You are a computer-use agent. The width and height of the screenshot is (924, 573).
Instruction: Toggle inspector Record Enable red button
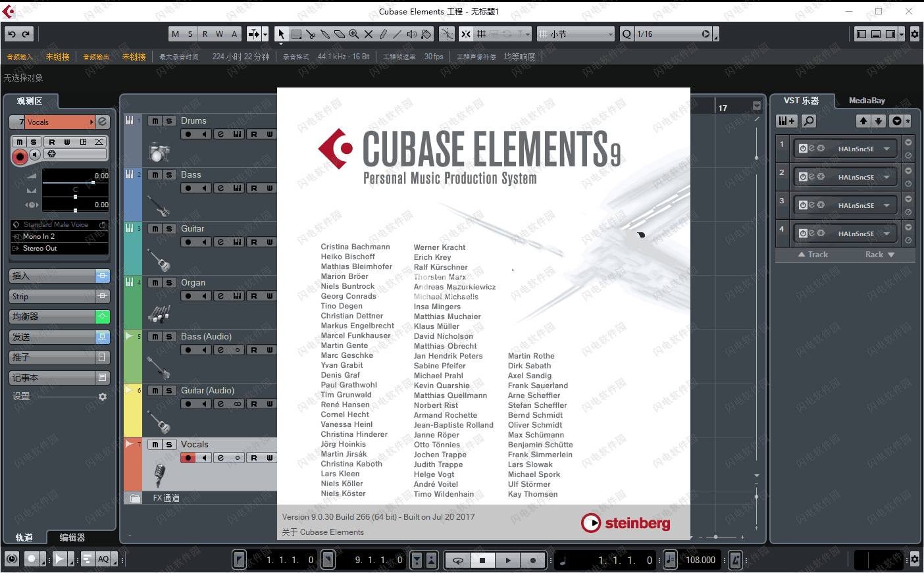[20, 156]
